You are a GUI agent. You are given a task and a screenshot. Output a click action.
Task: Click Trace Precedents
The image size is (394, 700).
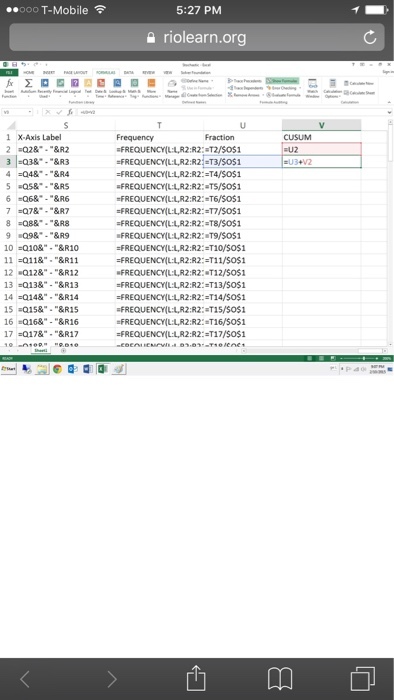tap(245, 81)
